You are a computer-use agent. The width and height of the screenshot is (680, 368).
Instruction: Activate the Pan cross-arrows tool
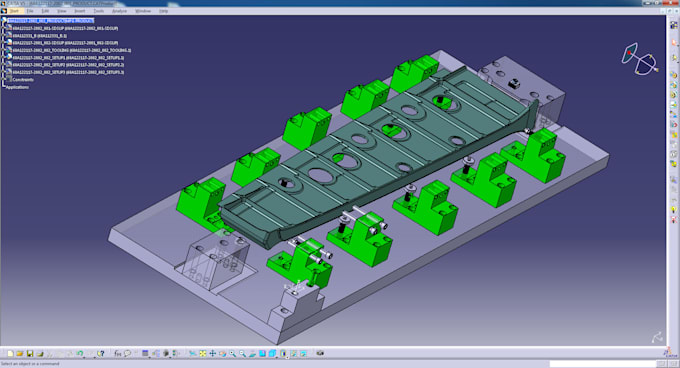(x=212, y=354)
